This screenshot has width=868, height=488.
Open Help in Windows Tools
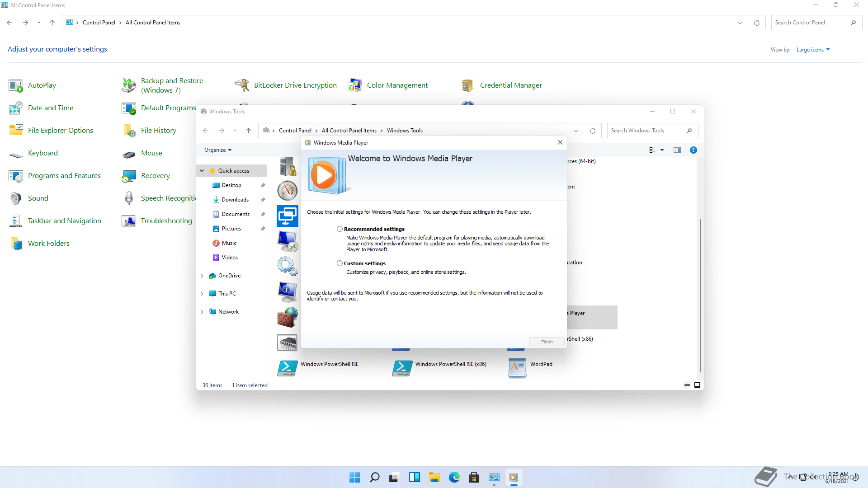tap(693, 150)
